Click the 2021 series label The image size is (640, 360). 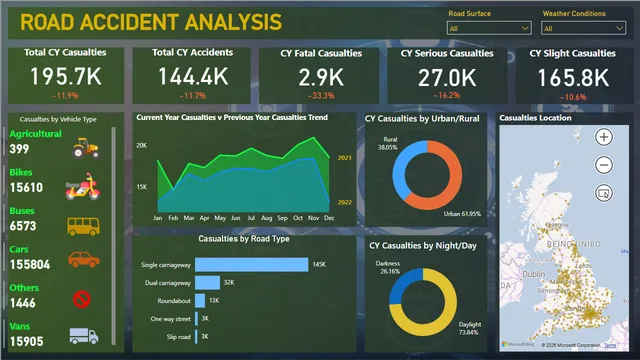coord(344,158)
